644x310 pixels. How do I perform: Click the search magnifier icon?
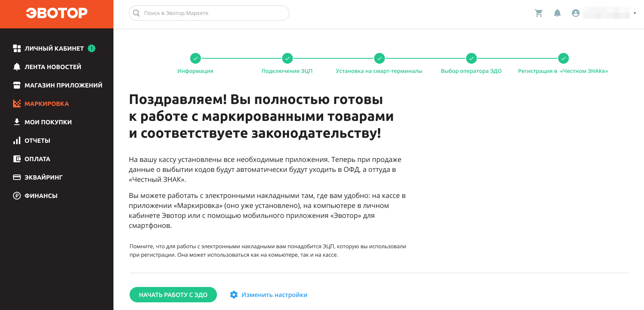click(136, 13)
